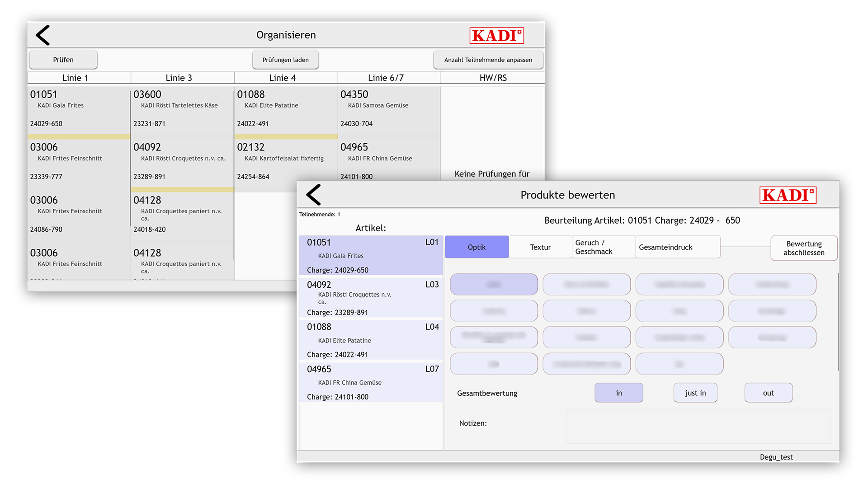Viewport: 868px width, 488px height.
Task: Select article 04092 KADI Rösti Croquettes
Action: point(371,297)
